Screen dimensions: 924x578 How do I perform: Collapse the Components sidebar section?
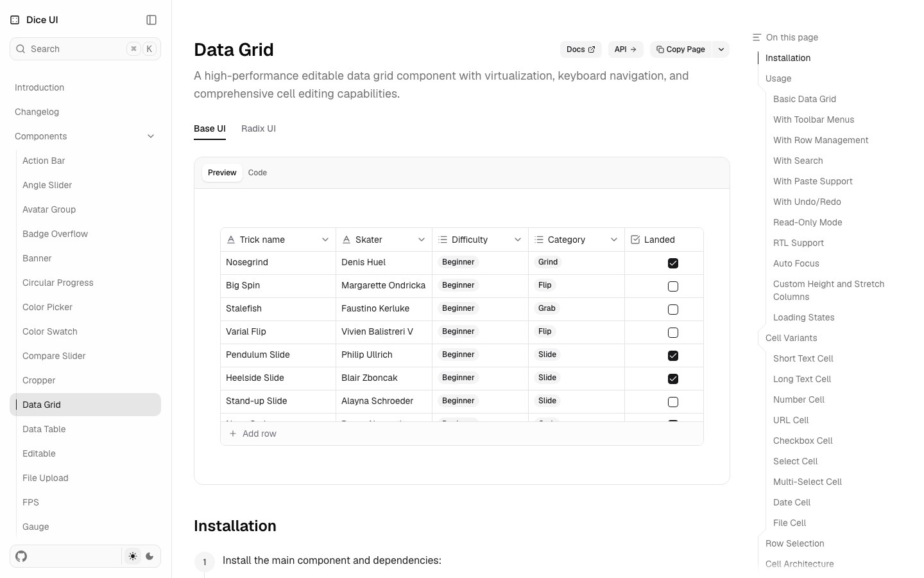click(x=85, y=136)
